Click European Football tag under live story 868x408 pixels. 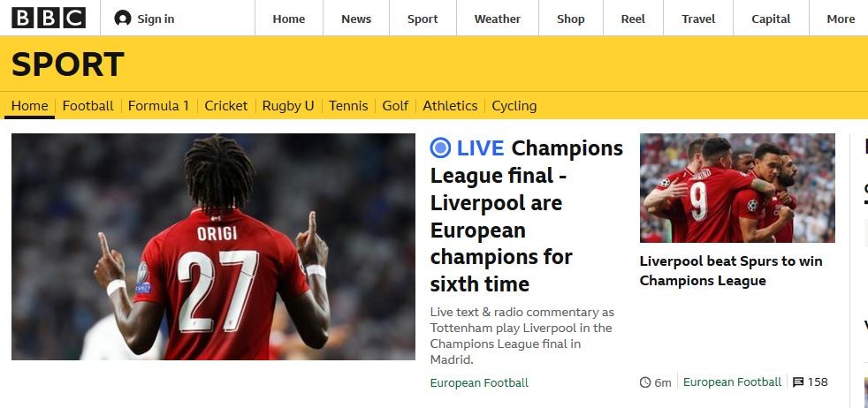pos(479,382)
